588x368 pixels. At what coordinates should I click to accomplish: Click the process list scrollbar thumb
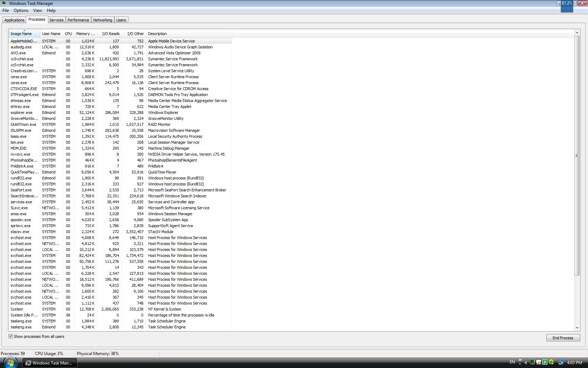click(x=577, y=155)
